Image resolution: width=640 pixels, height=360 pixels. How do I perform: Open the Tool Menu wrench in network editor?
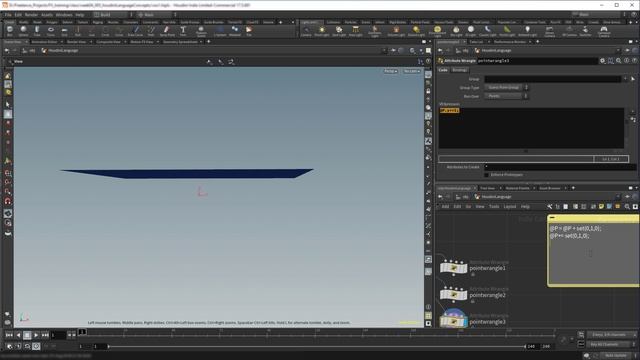click(x=550, y=207)
